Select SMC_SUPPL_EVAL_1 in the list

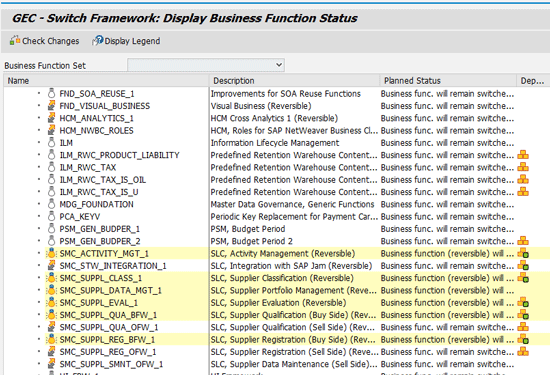(x=99, y=302)
